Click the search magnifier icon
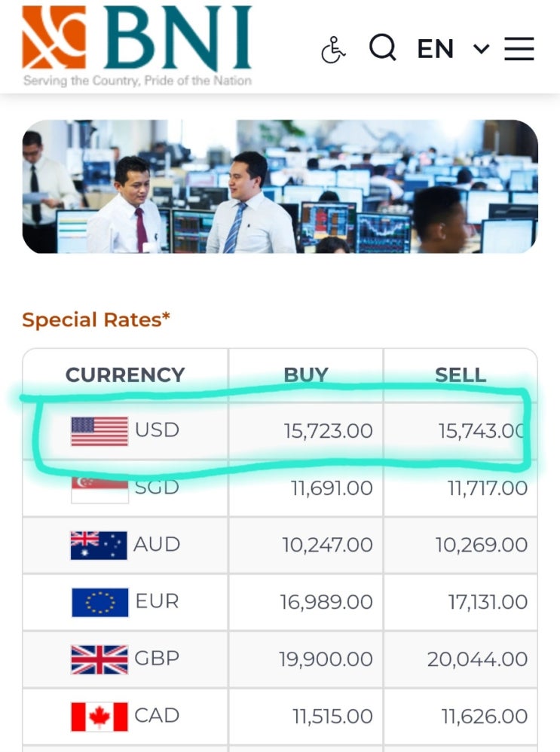 pyautogui.click(x=382, y=48)
